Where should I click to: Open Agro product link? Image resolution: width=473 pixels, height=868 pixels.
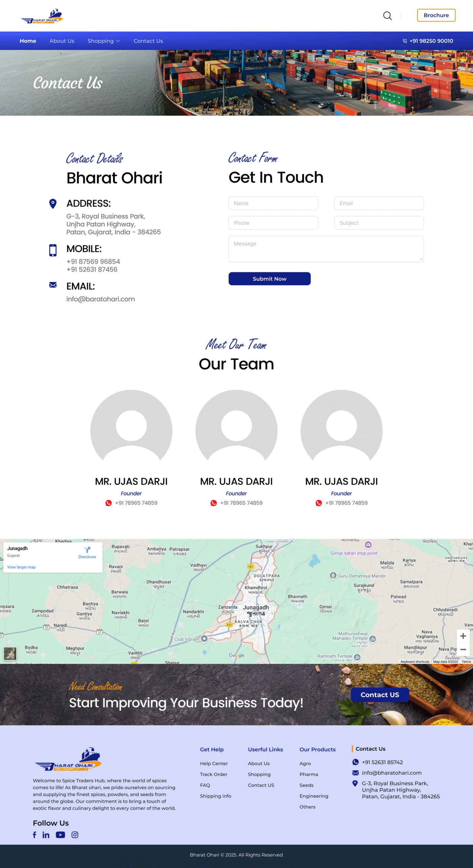305,763
